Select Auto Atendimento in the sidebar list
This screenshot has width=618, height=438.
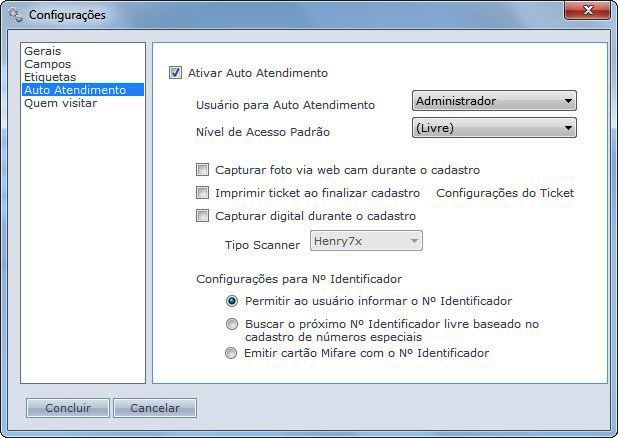click(x=75, y=90)
